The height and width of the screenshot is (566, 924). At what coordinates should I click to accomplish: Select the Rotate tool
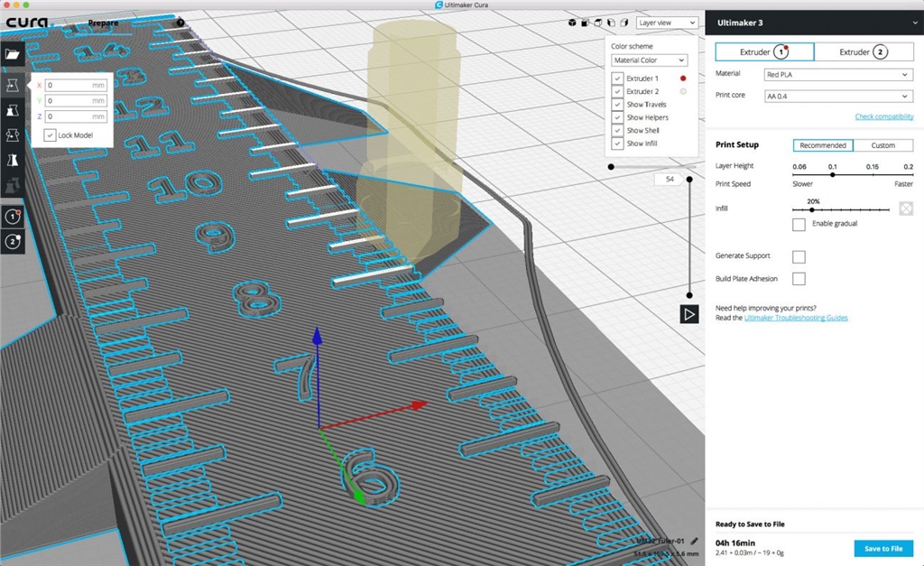click(x=13, y=135)
